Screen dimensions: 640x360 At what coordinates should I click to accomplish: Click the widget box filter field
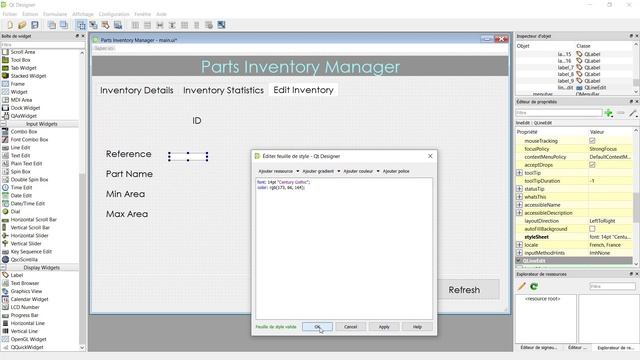point(43,45)
